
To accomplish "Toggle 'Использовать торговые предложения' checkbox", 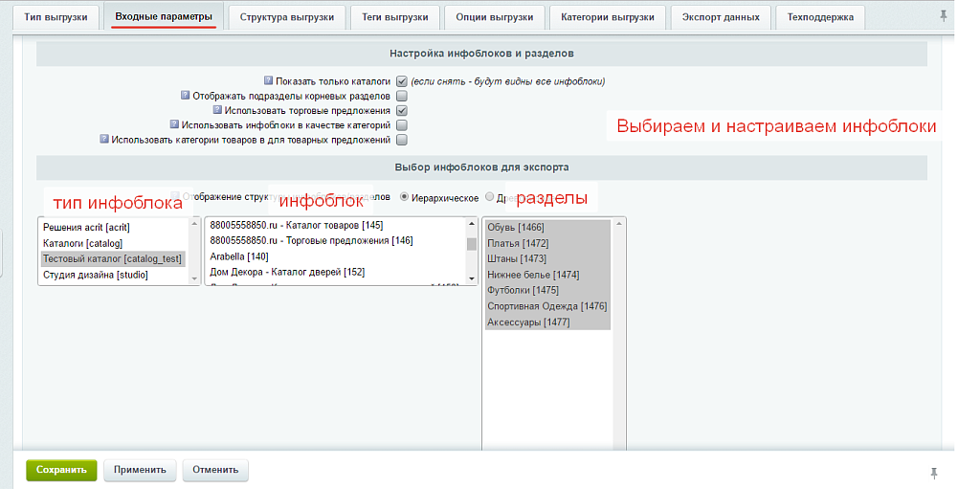I will point(402,111).
